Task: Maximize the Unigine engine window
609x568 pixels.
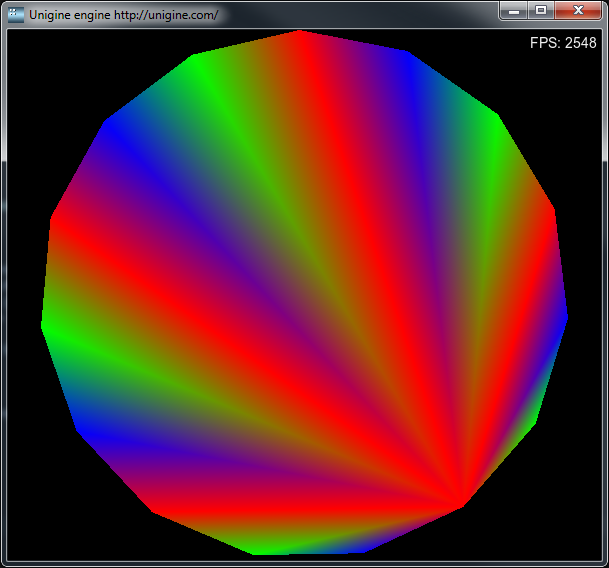Action: coord(541,10)
